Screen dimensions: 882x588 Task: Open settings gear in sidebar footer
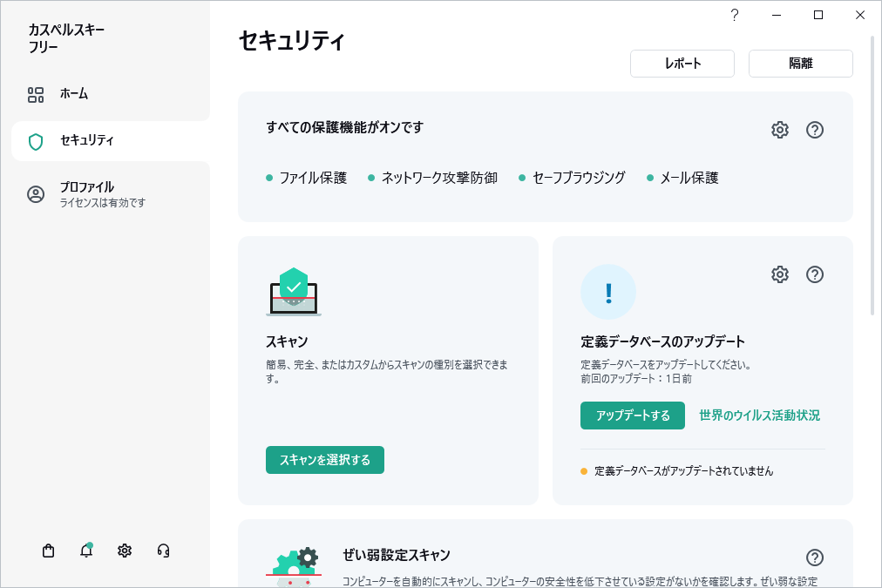(x=125, y=551)
